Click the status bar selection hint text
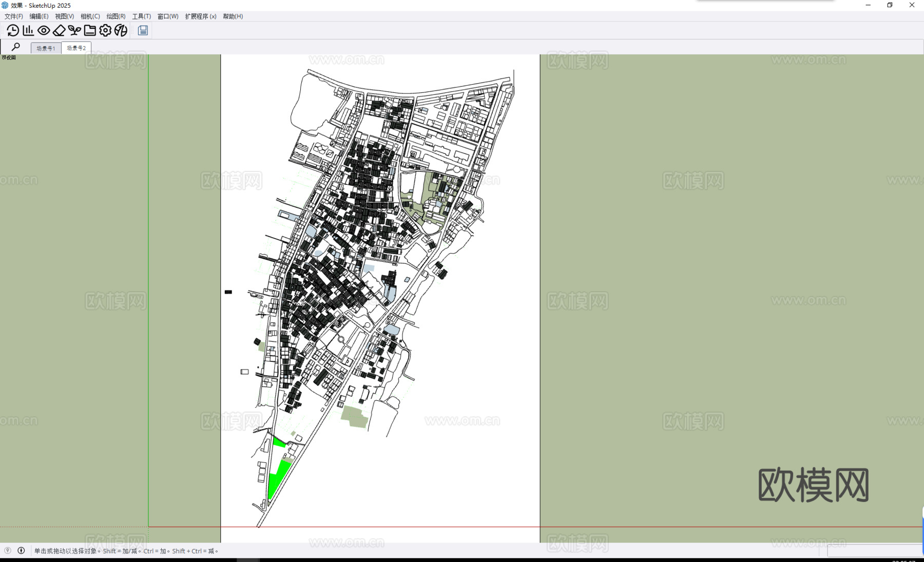The height and width of the screenshot is (562, 924). (x=126, y=551)
